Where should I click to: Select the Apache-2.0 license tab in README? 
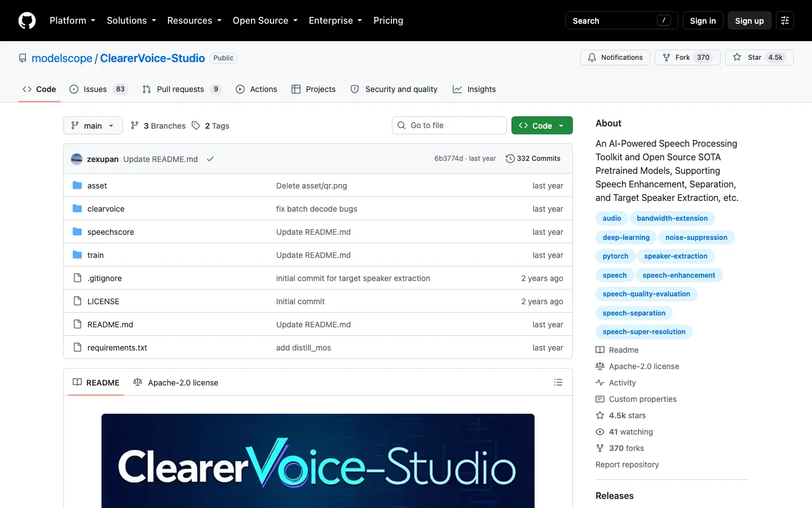pyautogui.click(x=176, y=383)
